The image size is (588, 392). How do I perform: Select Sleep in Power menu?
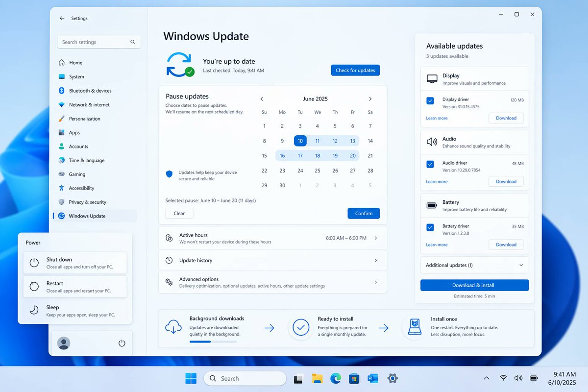coord(75,311)
